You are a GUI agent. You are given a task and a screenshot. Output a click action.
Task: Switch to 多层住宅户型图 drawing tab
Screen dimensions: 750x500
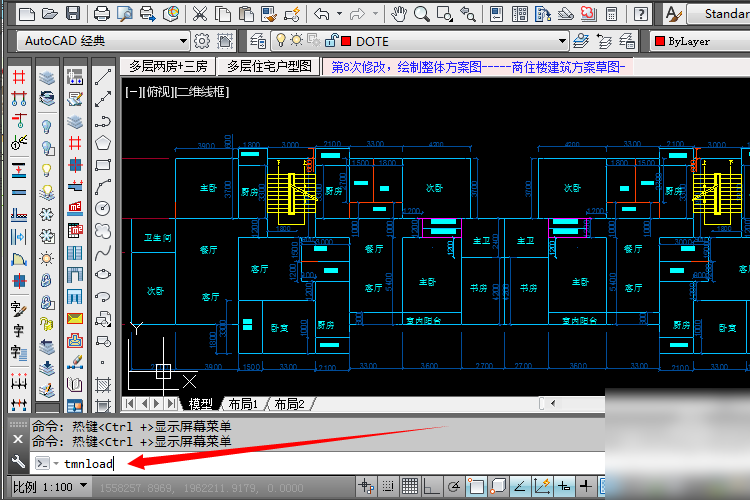[269, 67]
